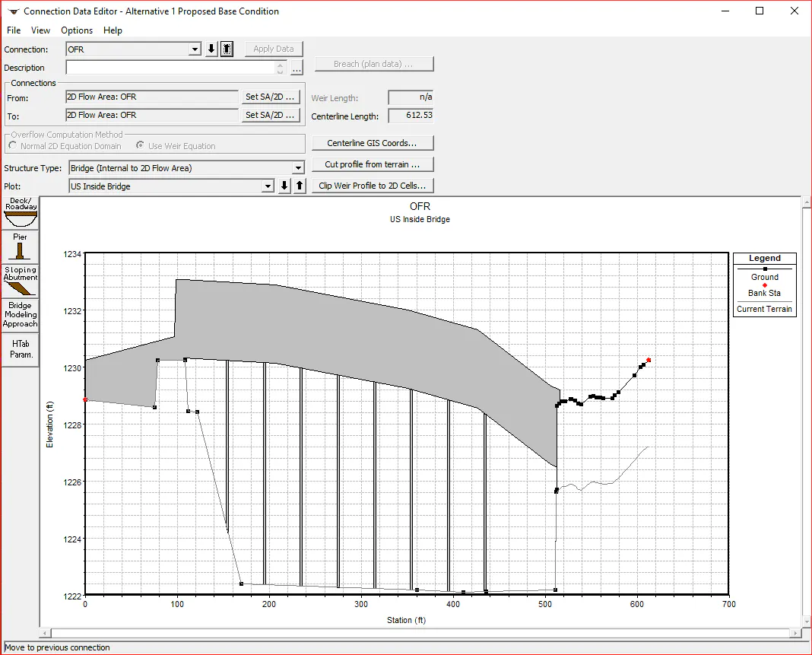Click the application icon in the title bar
The width and height of the screenshot is (812, 655).
tap(14, 11)
